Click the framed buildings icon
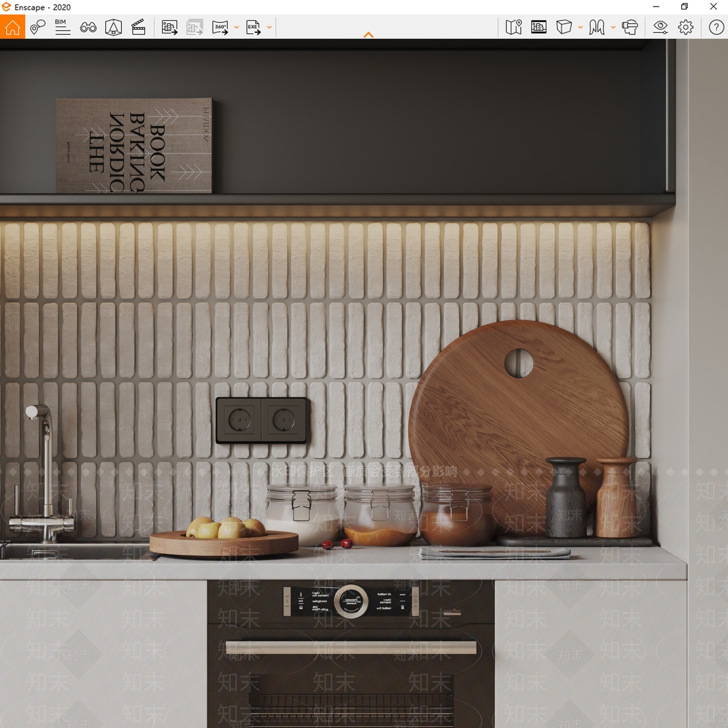Screen dimensions: 728x728 (539, 27)
